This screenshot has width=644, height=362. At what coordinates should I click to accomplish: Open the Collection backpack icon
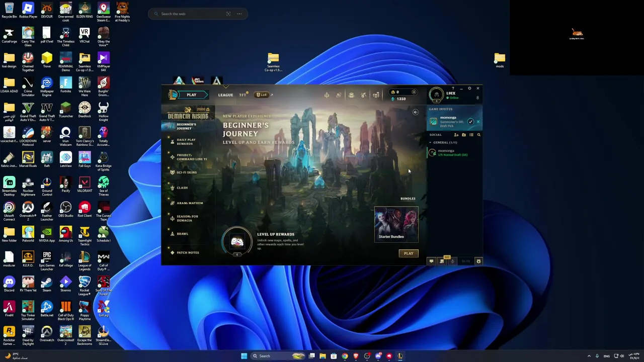coord(351,95)
